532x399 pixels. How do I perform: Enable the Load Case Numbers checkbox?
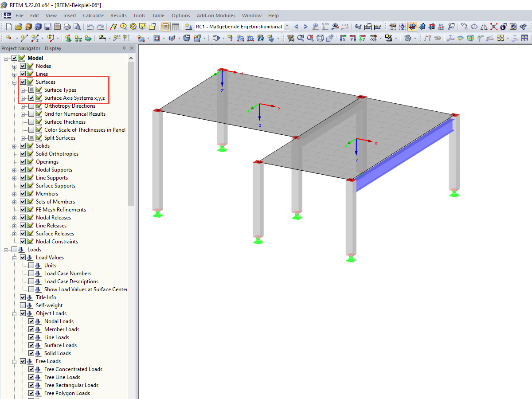pyautogui.click(x=31, y=274)
